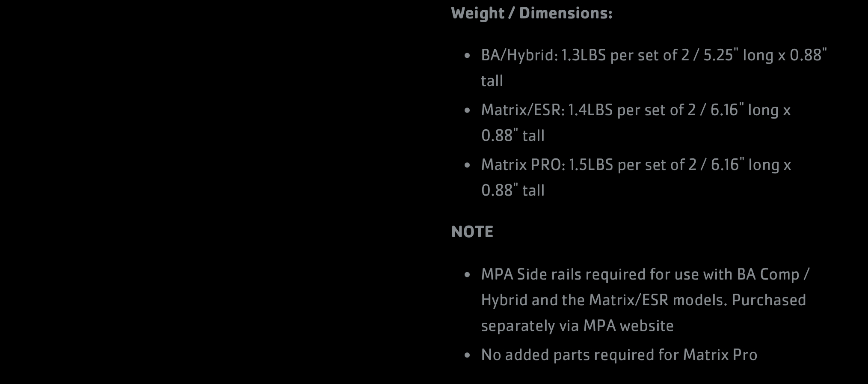Viewport: 868px width, 384px height.
Task: Click the "1.5LBS" weight value
Action: click(591, 165)
